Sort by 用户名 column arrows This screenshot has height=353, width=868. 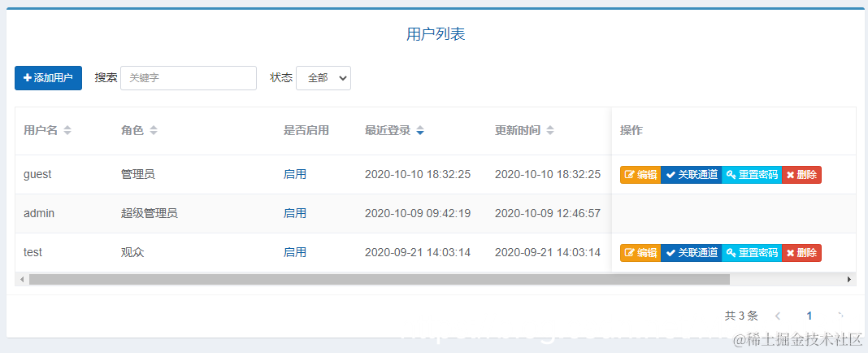67,131
